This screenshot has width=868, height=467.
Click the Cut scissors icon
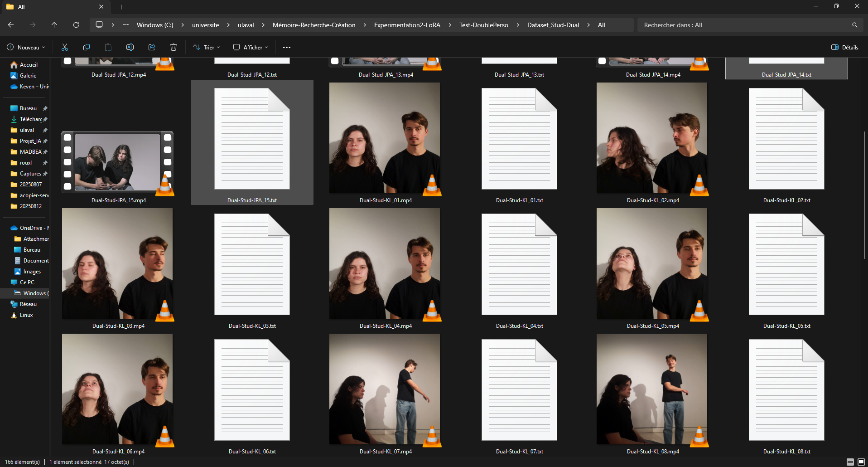click(65, 47)
